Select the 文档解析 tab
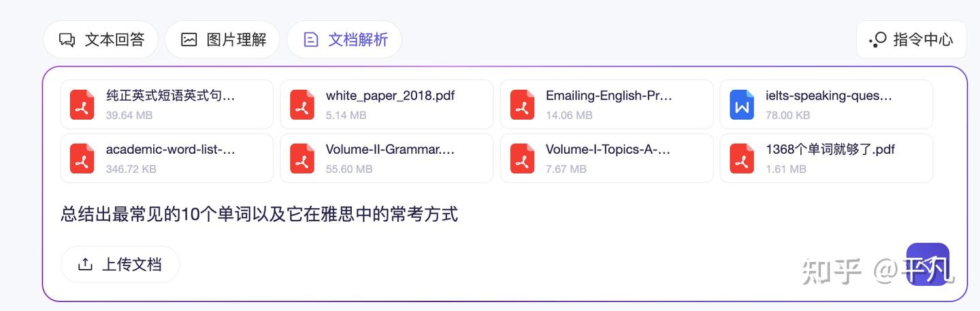Viewport: 980px width, 311px height. tap(344, 39)
